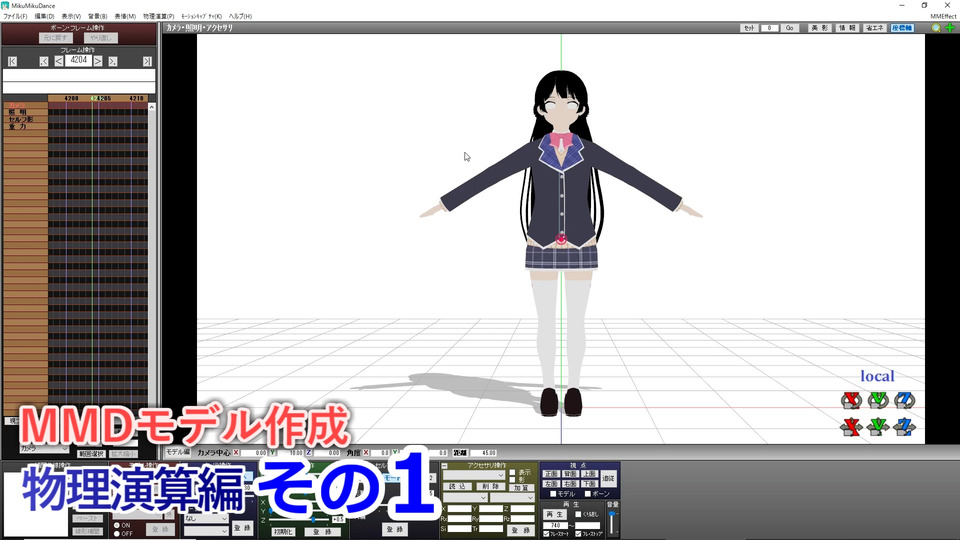
Task: Open the accessory bone target dropdown
Action: pos(513,497)
